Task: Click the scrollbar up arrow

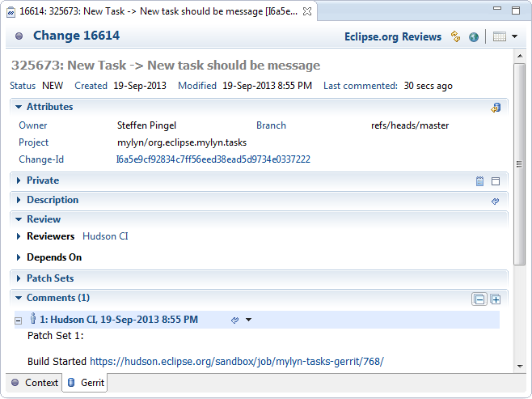Action: pyautogui.click(x=519, y=56)
